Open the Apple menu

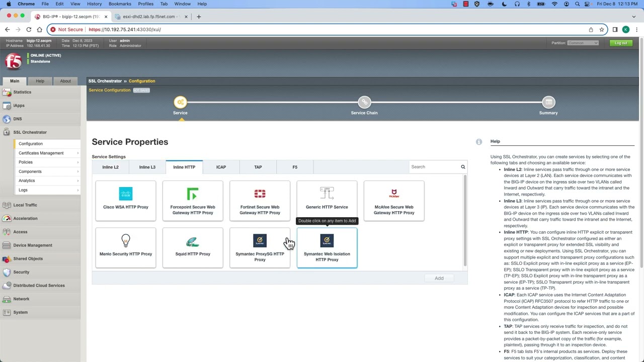click(x=9, y=4)
